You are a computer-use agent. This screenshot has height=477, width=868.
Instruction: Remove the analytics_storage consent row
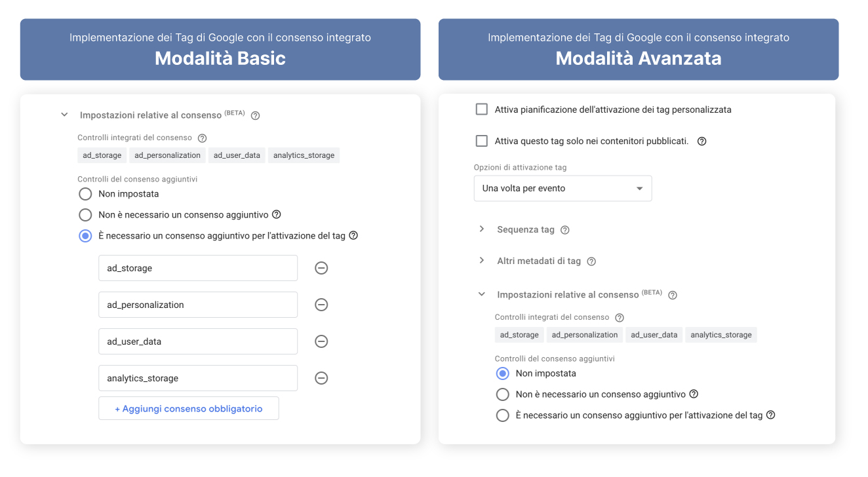pyautogui.click(x=321, y=378)
